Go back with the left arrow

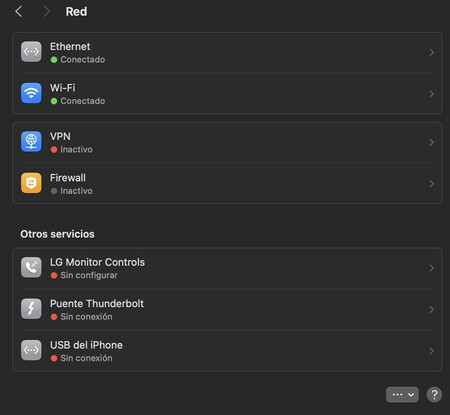(x=19, y=12)
